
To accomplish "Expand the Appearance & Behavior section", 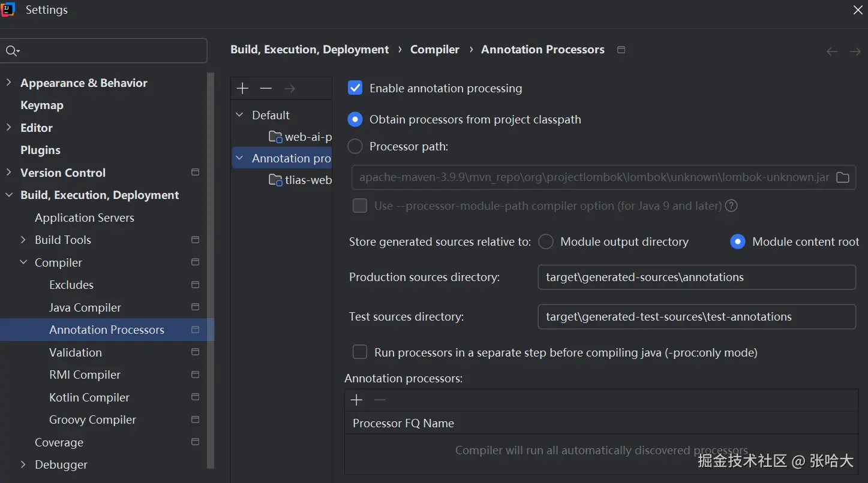I will coord(8,83).
